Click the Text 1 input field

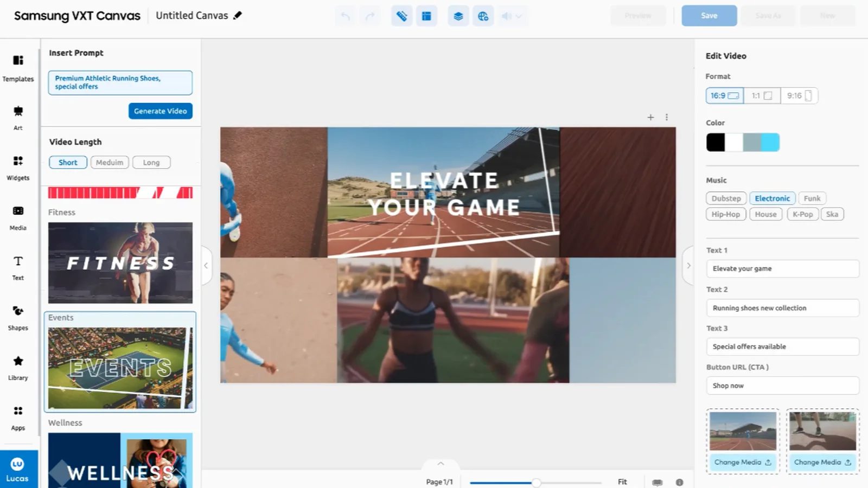coord(782,269)
